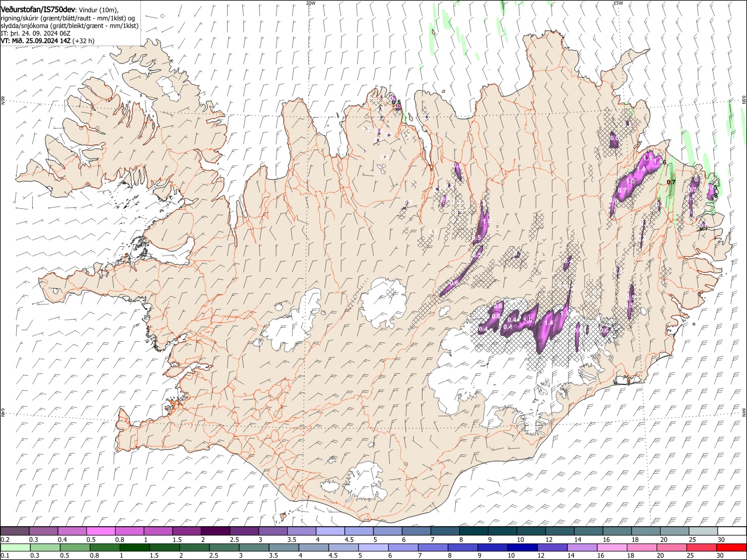
Task: Click the lower legend swatch starting at 3.5
Action: click(x=284, y=548)
